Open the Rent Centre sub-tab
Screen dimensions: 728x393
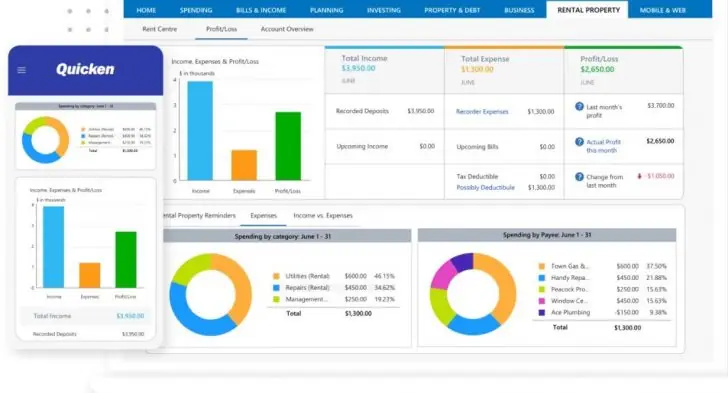point(159,29)
